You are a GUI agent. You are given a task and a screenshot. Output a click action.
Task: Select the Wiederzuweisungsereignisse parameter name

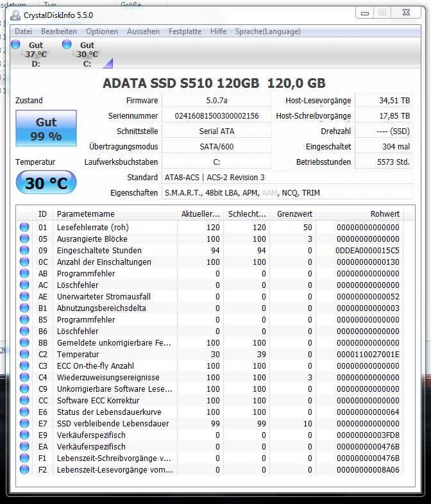coord(108,377)
